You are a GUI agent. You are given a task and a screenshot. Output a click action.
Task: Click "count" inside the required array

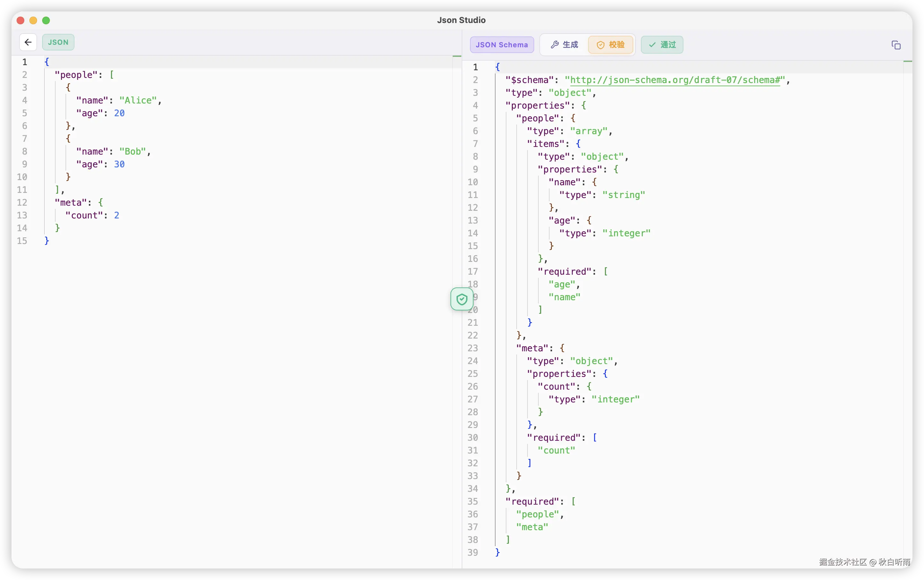556,450
